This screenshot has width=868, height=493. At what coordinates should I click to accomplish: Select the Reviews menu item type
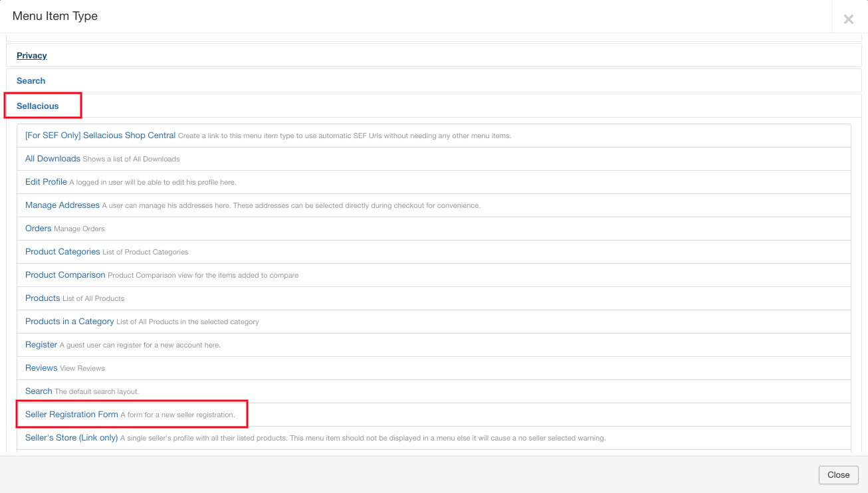pos(41,368)
